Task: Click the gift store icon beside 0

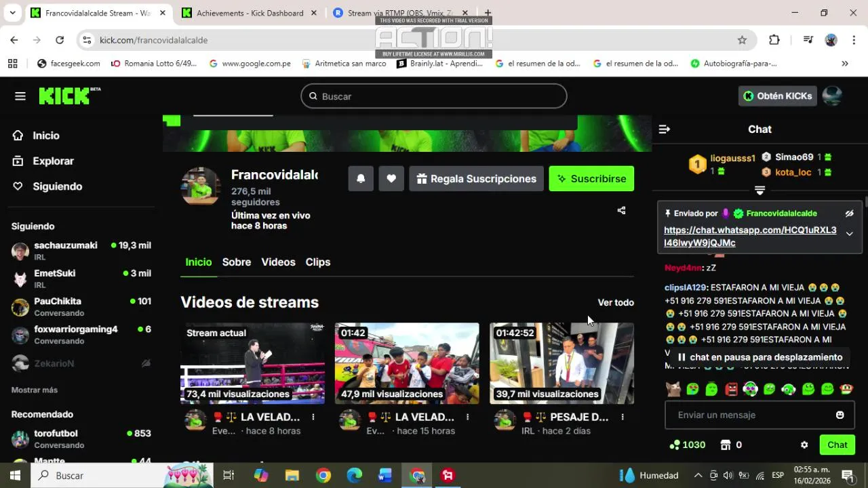Action: (x=726, y=445)
